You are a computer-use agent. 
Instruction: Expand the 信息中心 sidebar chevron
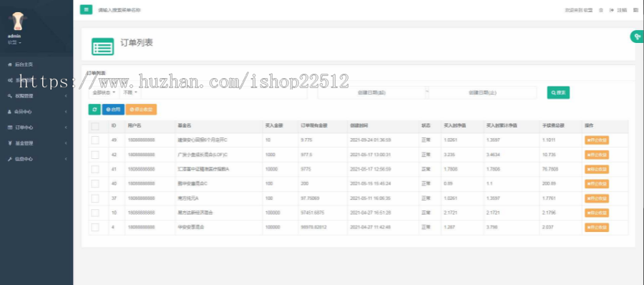[66, 159]
